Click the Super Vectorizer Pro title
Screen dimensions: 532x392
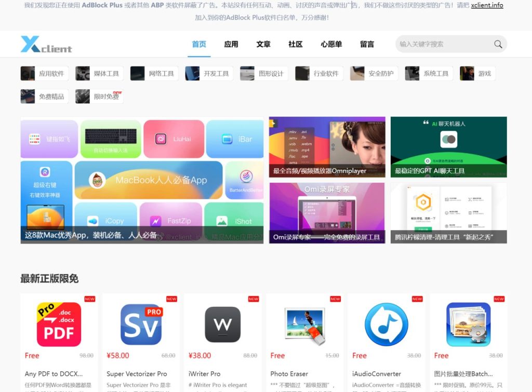tap(137, 374)
